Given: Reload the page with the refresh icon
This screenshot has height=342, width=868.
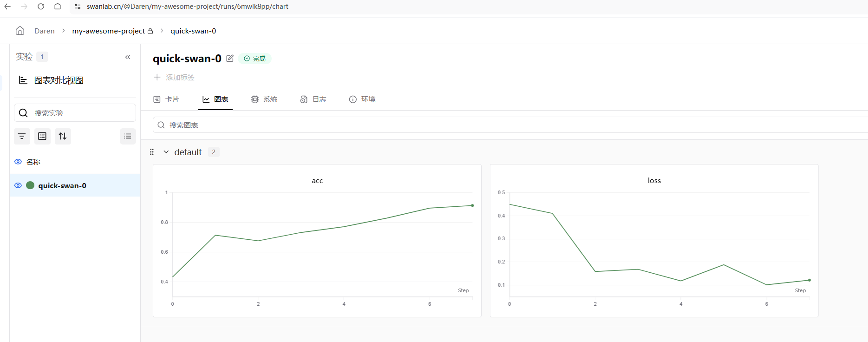Looking at the screenshot, I should 41,7.
